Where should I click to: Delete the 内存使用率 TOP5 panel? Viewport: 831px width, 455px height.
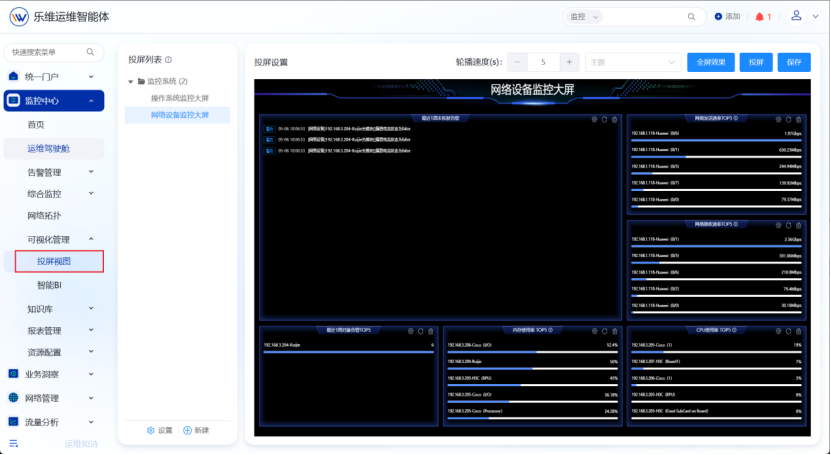[x=615, y=331]
